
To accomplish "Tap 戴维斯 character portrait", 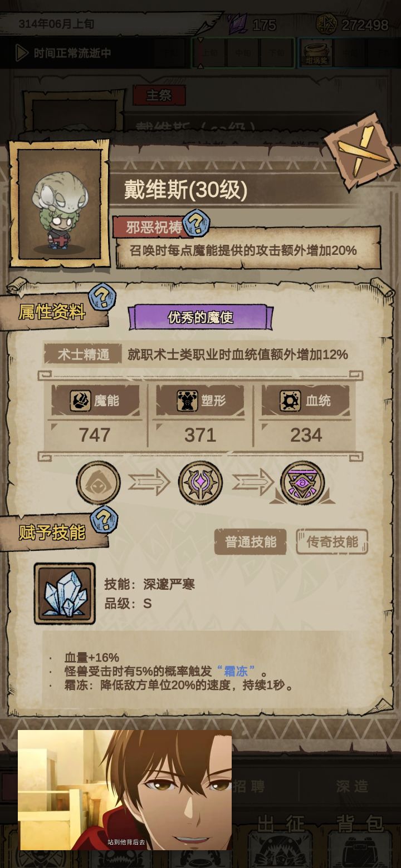I will [x=59, y=204].
